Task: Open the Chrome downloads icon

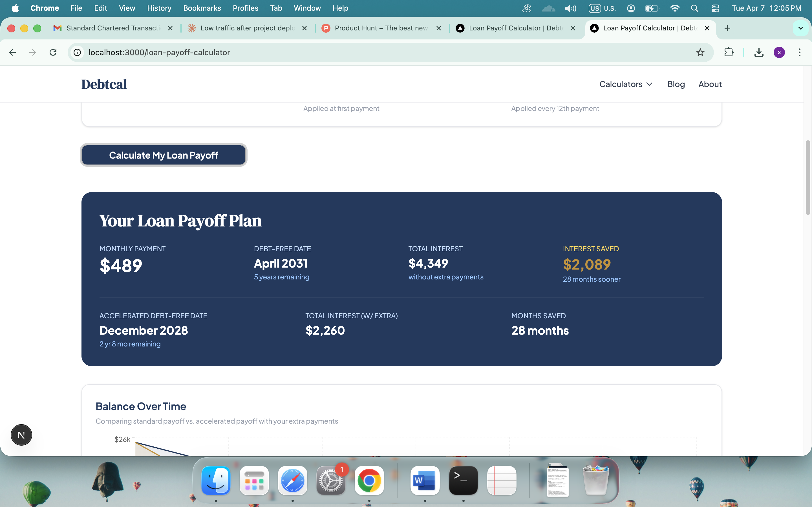Action: 759,52
